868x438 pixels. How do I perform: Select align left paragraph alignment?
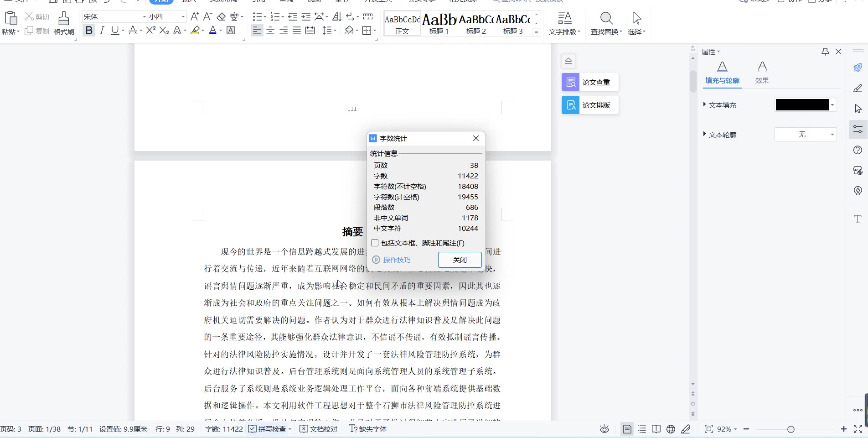pyautogui.click(x=257, y=31)
